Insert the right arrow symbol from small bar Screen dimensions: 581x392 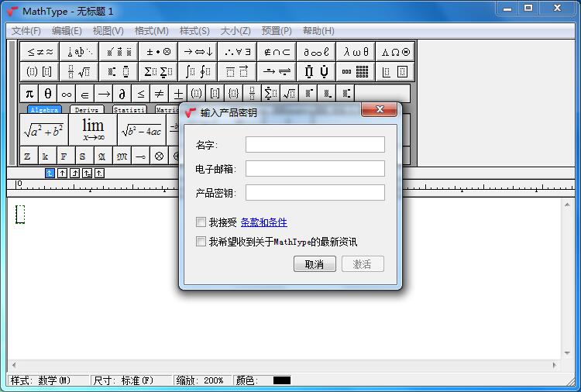coord(103,94)
